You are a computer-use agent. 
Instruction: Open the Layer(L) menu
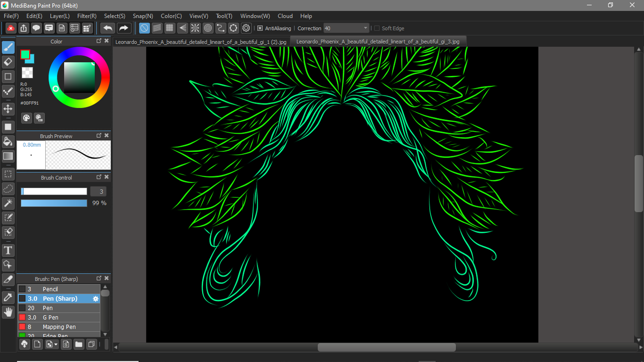pyautogui.click(x=60, y=16)
